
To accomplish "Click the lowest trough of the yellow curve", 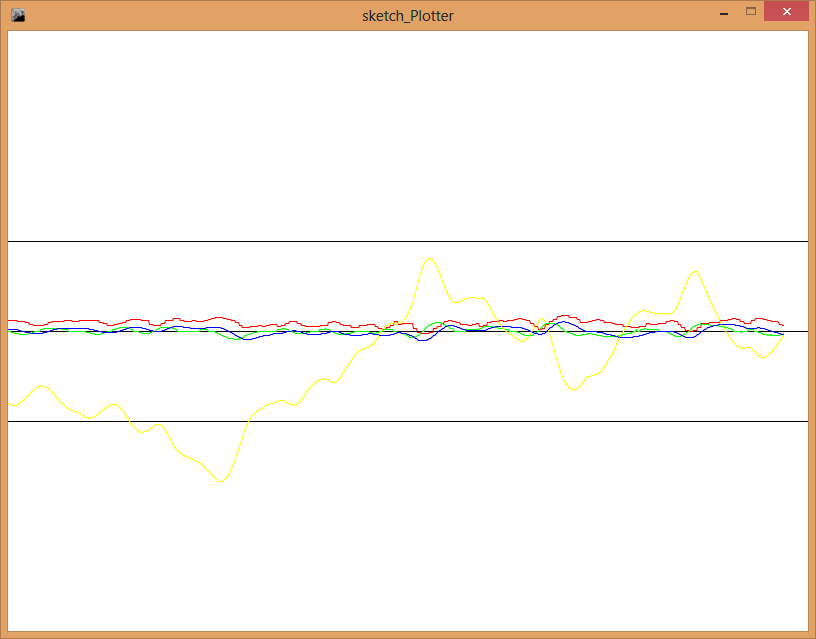I will tap(221, 481).
